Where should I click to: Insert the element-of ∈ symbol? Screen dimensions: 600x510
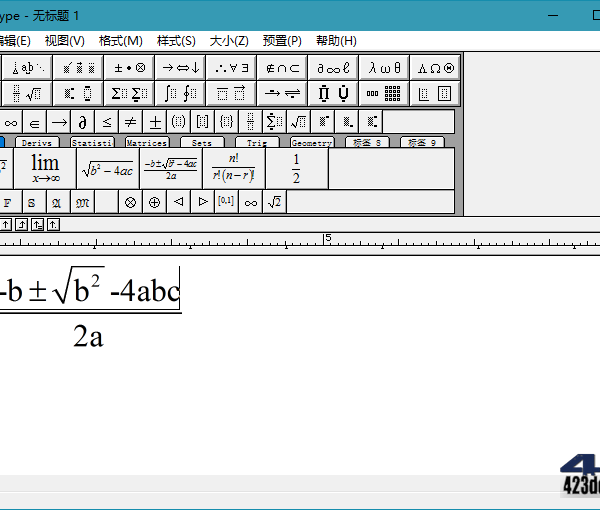(x=35, y=122)
